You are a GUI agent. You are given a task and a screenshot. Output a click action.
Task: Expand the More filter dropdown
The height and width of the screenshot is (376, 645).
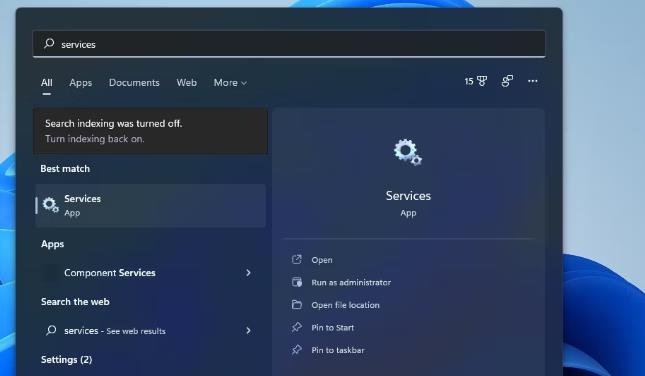(x=230, y=83)
